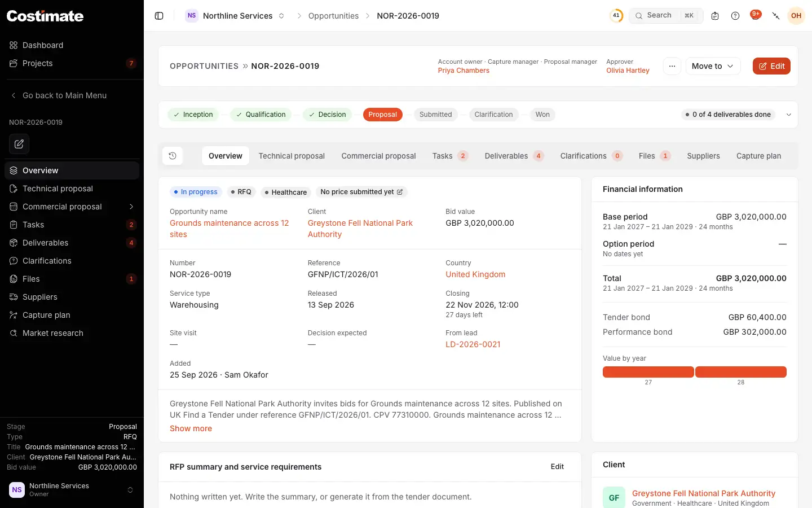This screenshot has width=812, height=508.
Task: Click Show more under the description
Action: click(191, 428)
